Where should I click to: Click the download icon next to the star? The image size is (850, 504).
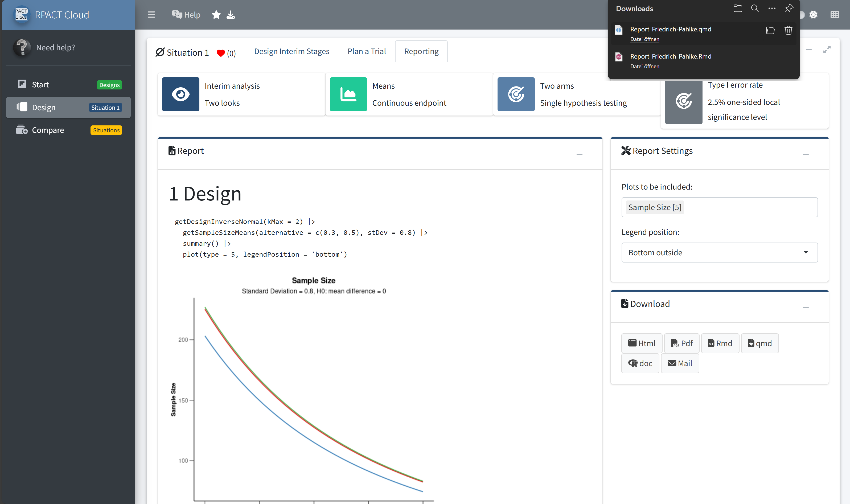(231, 15)
